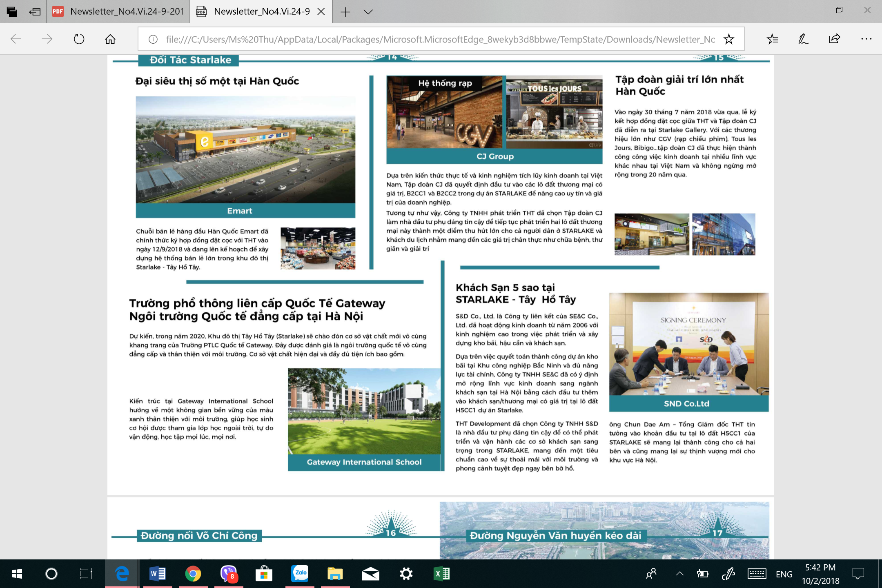This screenshot has height=588, width=882.
Task: Open the Favorites hub
Action: (x=772, y=39)
